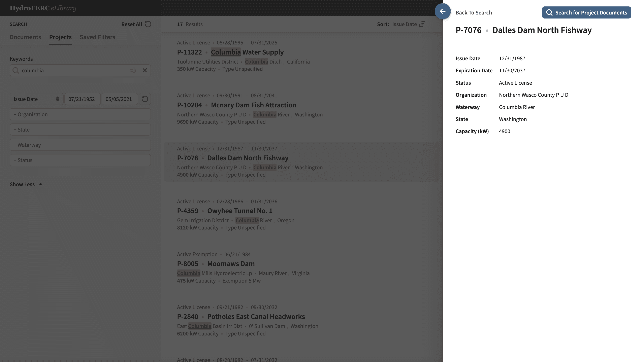Click Capacity value 4900 in details
Screen dimensions: 644x362
click(x=504, y=131)
